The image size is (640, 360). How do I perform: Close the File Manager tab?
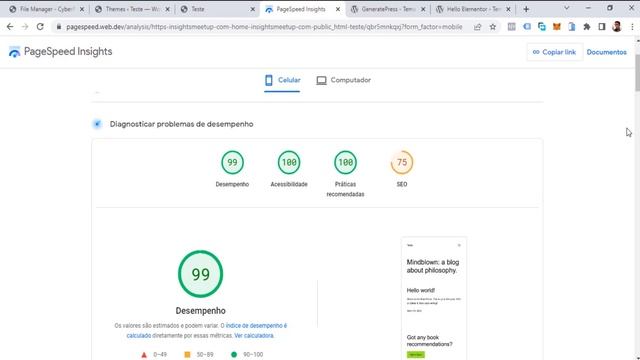(x=82, y=9)
